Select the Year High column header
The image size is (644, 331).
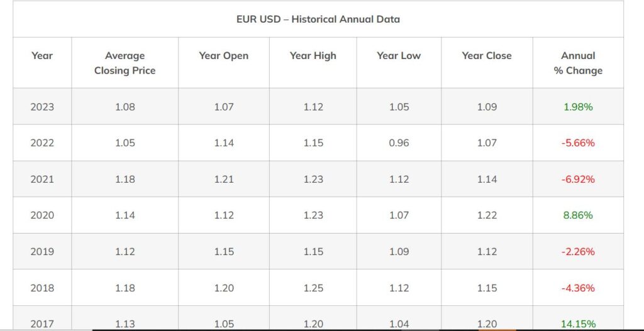tap(313, 55)
